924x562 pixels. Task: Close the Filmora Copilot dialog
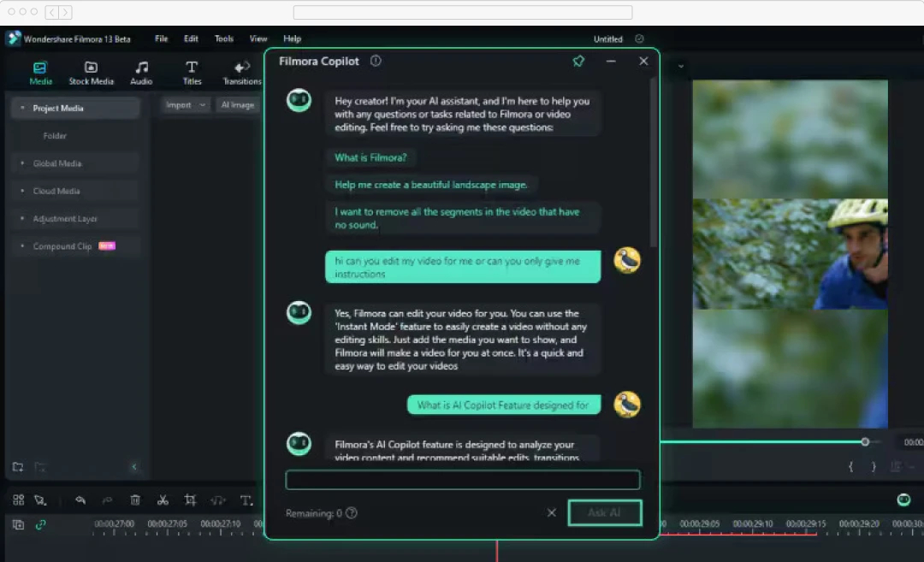pyautogui.click(x=643, y=62)
